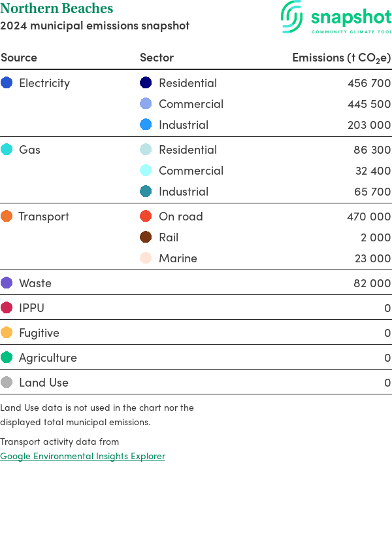The width and height of the screenshot is (392, 556).
Task: Click the On road emissions value 470 000
Action: coord(368,217)
